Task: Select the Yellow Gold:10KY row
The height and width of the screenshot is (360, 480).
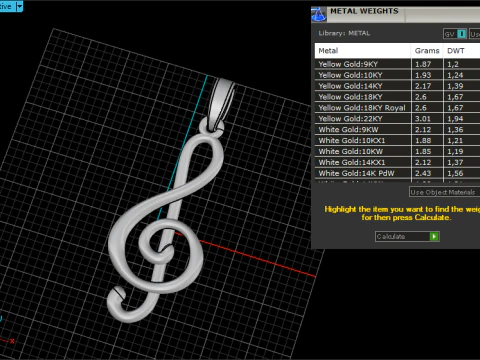Action: pyautogui.click(x=397, y=75)
